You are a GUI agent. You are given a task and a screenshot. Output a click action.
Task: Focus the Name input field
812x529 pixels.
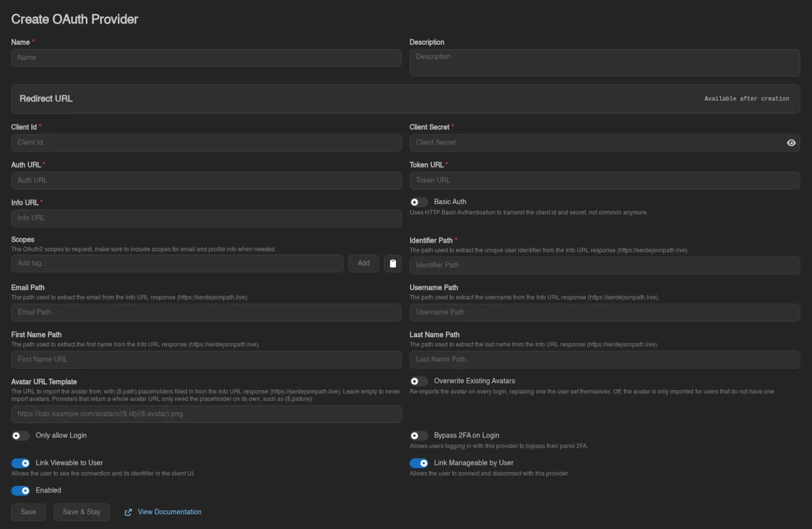206,58
